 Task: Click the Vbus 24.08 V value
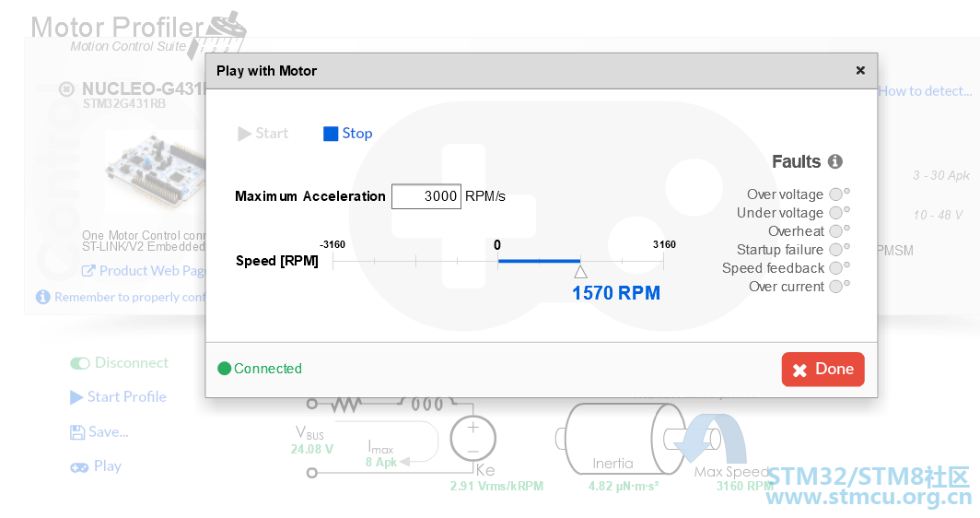point(312,449)
